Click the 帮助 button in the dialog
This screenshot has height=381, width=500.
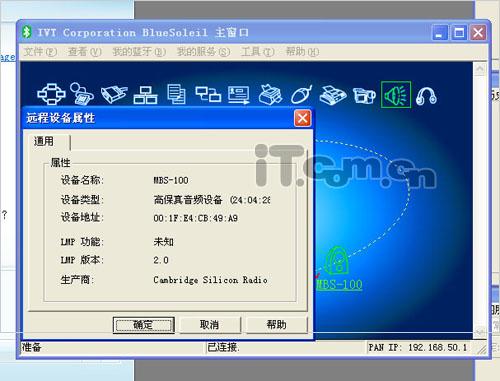pyautogui.click(x=276, y=325)
